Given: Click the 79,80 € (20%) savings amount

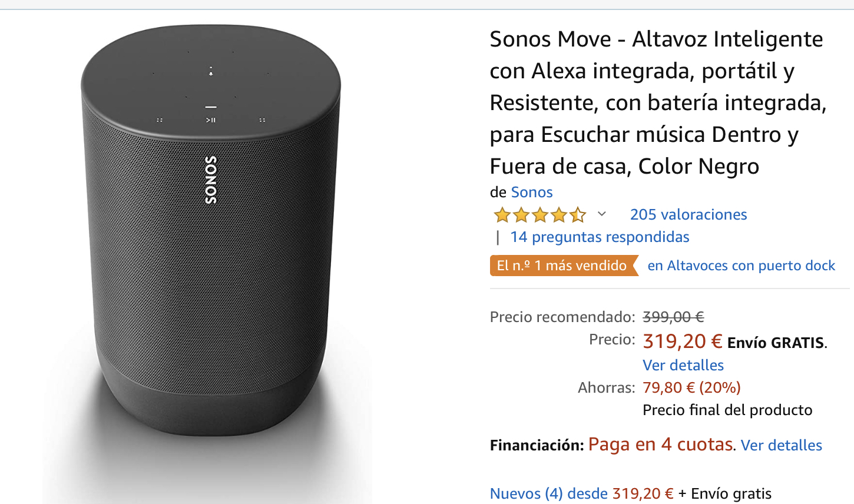Looking at the screenshot, I should point(691,387).
